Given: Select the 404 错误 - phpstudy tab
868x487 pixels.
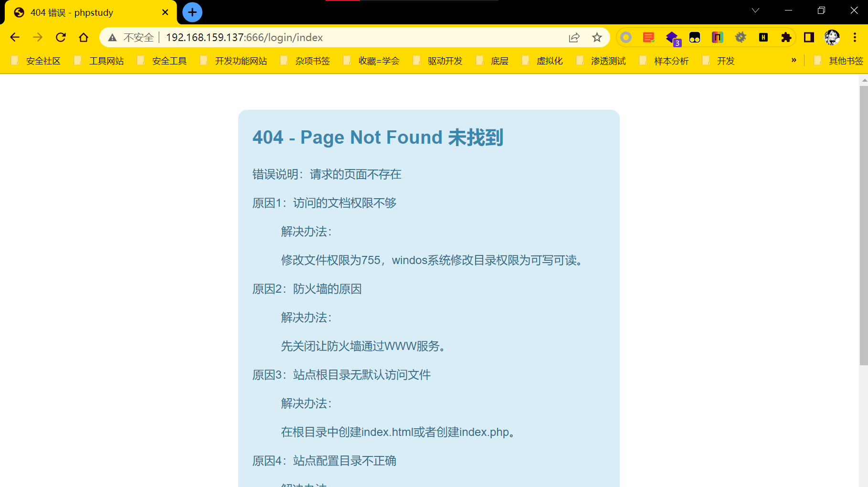Looking at the screenshot, I should click(x=91, y=12).
